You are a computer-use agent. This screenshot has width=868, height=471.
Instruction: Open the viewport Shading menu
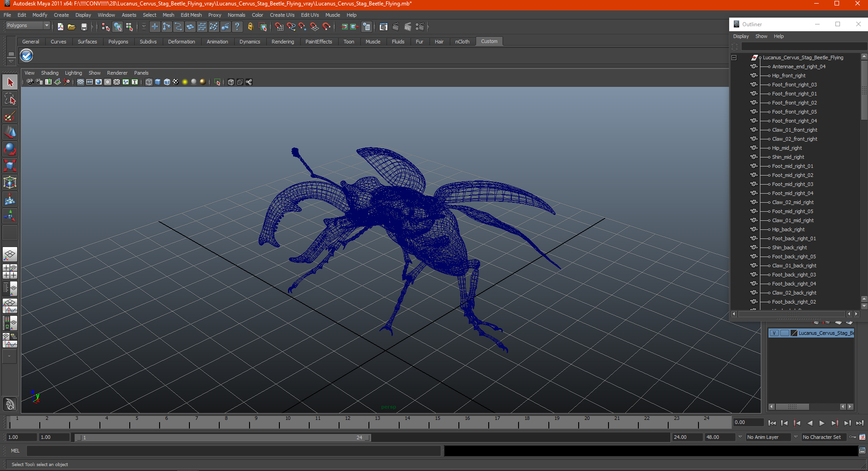tap(50, 73)
